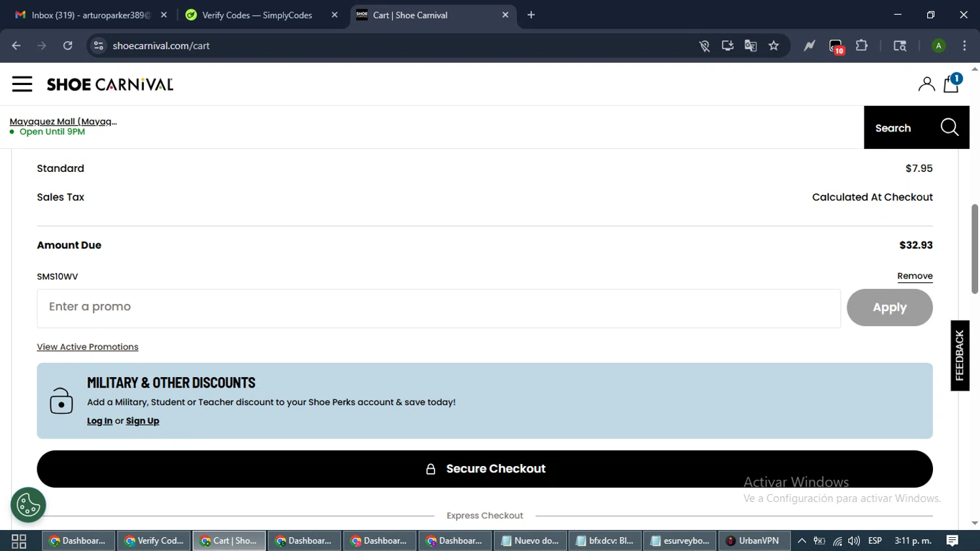Open network status in system tray

(837, 541)
